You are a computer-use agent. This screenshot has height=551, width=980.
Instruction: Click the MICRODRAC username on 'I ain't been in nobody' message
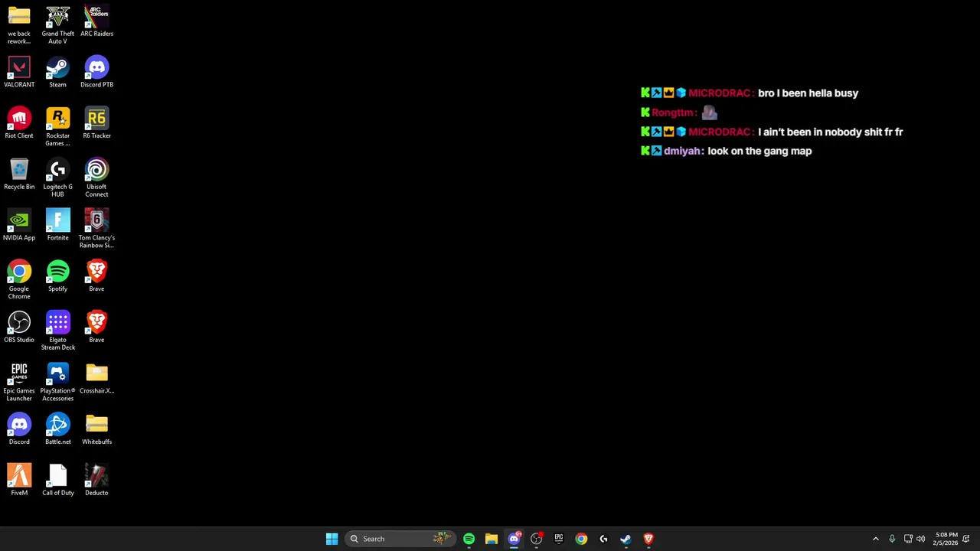[x=719, y=132]
